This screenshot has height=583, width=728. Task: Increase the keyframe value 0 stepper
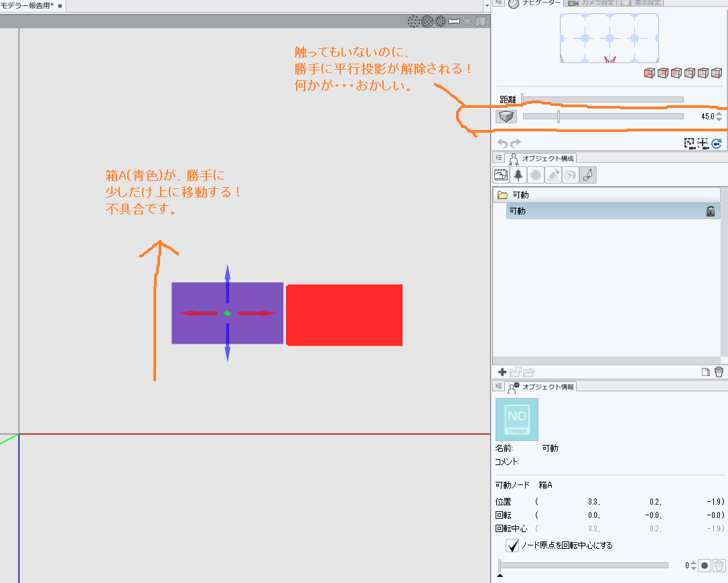pos(693,563)
